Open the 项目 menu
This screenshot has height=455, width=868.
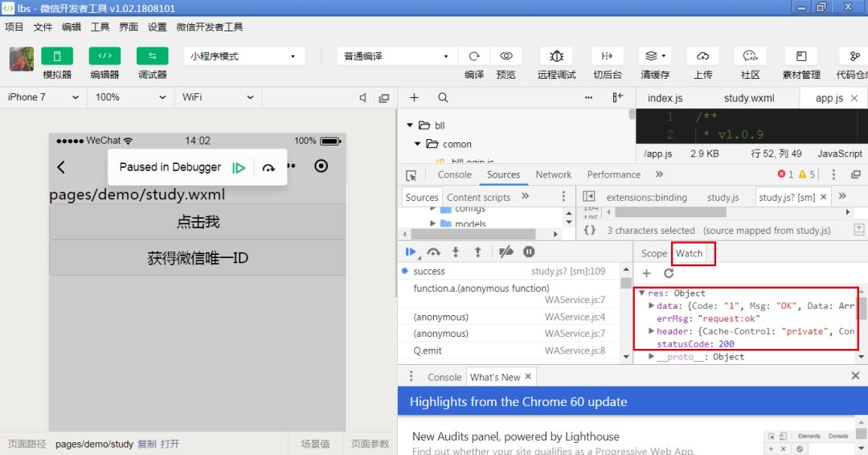pyautogui.click(x=14, y=27)
